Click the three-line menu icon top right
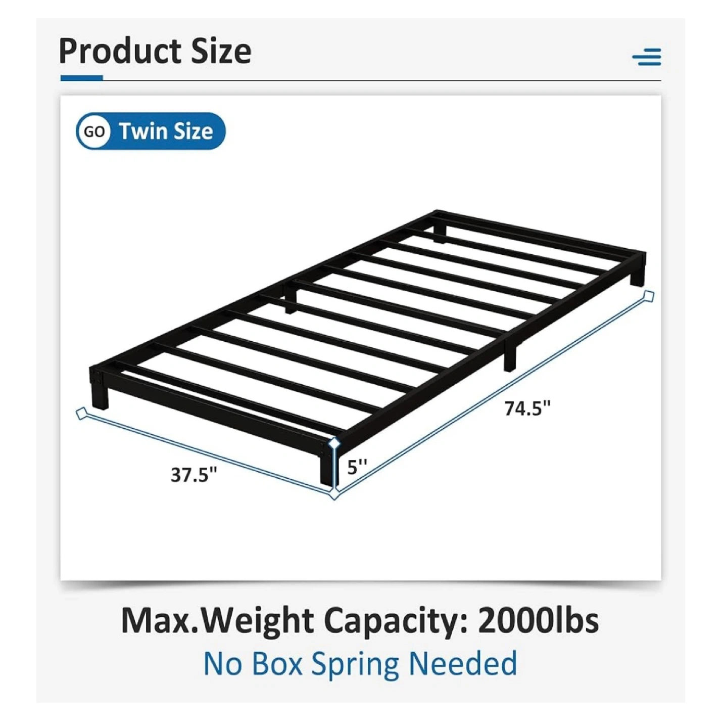This screenshot has height=728, width=721. tap(646, 57)
